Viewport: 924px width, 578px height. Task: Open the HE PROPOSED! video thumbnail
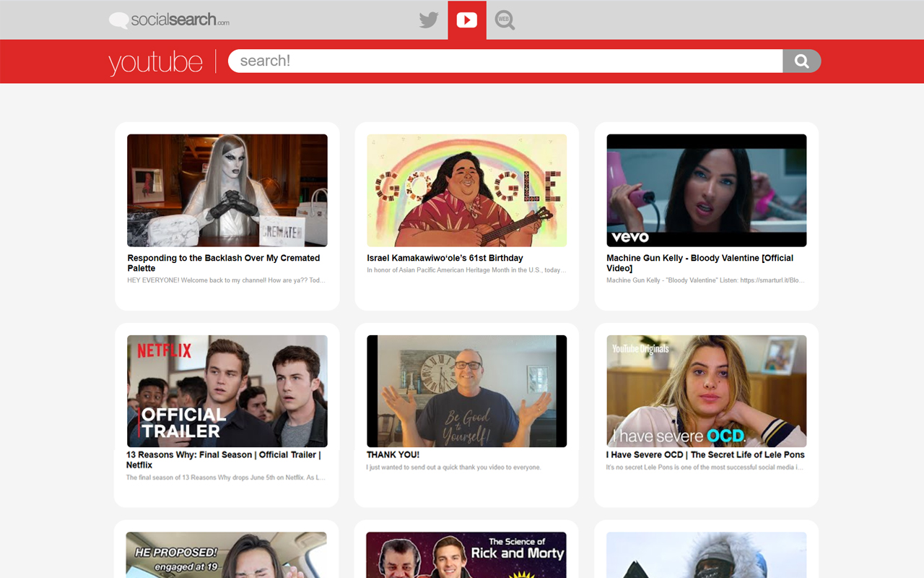(x=226, y=555)
